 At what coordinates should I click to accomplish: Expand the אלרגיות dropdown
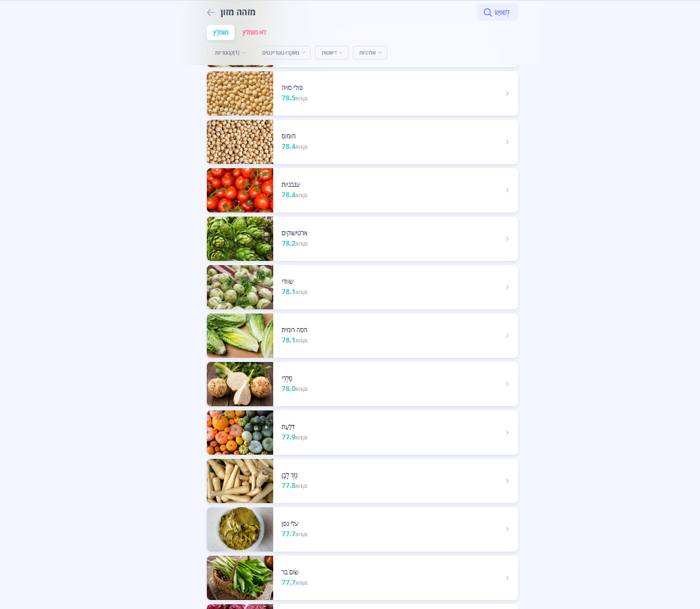pyautogui.click(x=370, y=53)
